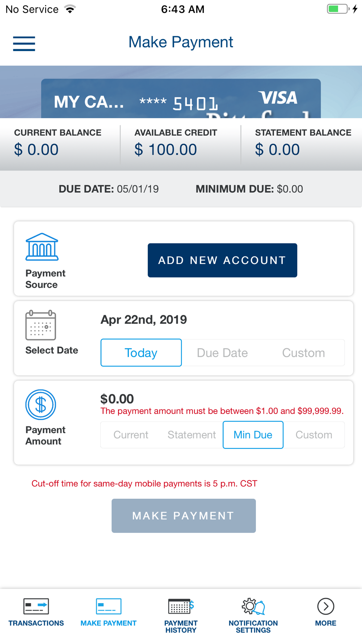Select the Today date option

tap(141, 353)
